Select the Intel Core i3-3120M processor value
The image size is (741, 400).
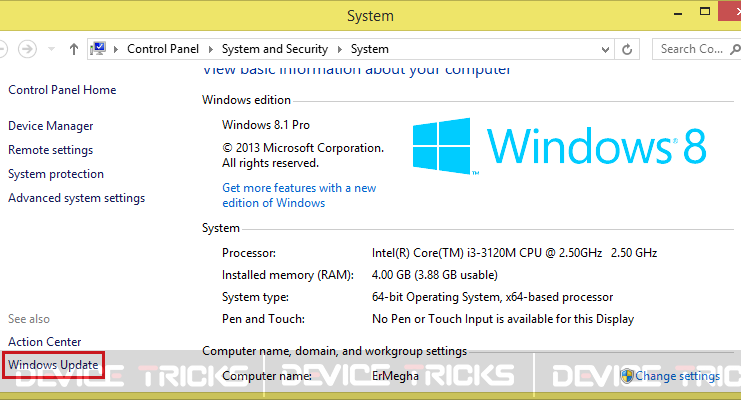click(x=514, y=253)
